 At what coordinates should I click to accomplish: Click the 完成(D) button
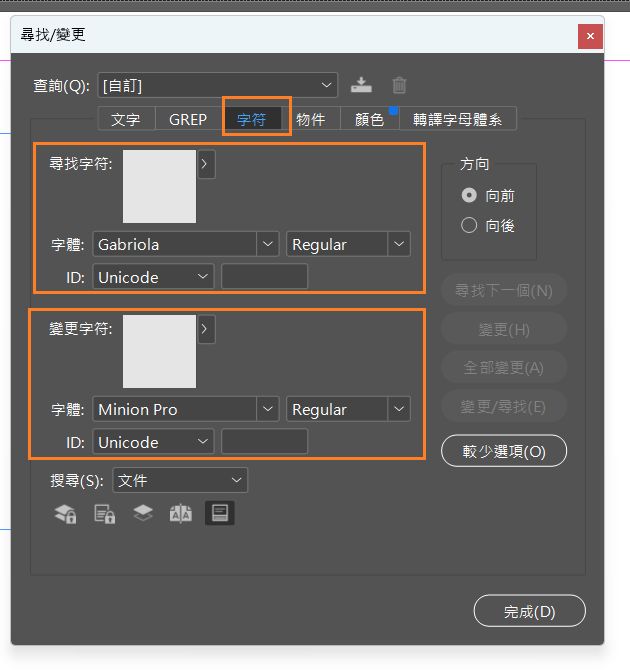(530, 611)
